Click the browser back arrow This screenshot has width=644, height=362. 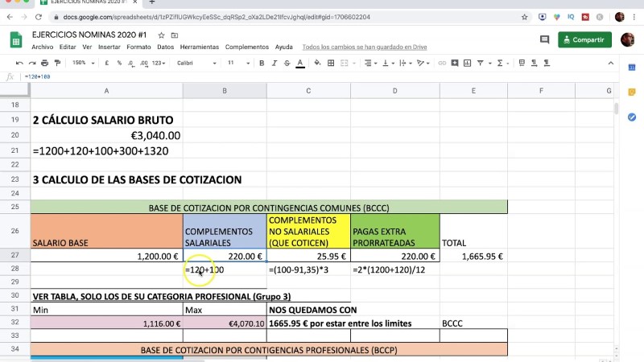coord(10,17)
